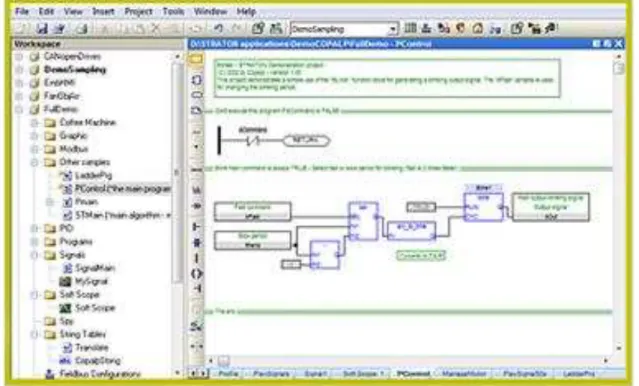Select SignalMain in workspace tree
The height and width of the screenshot is (386, 639).
pyautogui.click(x=95, y=268)
